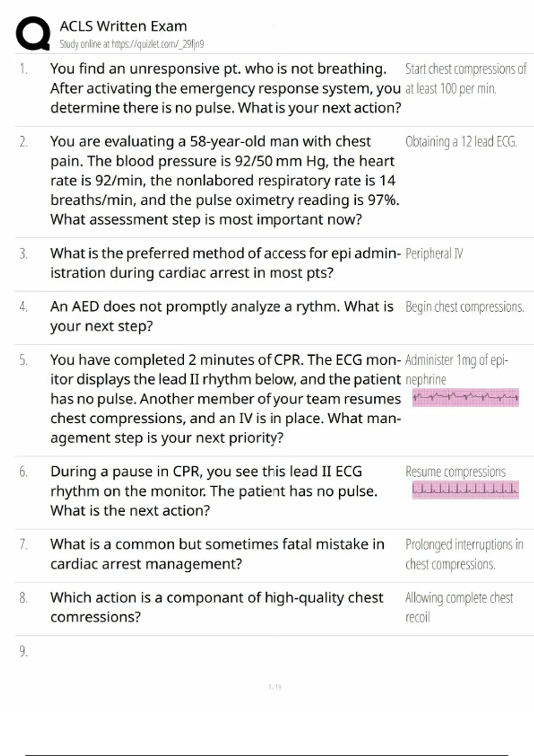Click the 'Obtaining a 12 lead ECG' answer
This screenshot has width=534, height=756.
461,142
